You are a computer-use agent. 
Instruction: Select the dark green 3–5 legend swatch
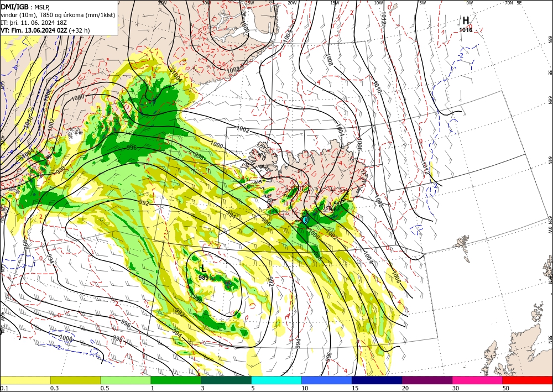tap(226, 380)
